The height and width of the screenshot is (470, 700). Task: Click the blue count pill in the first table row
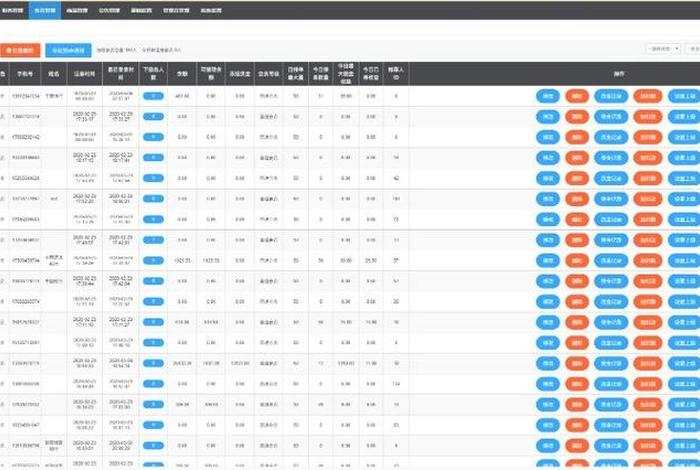pyautogui.click(x=154, y=96)
